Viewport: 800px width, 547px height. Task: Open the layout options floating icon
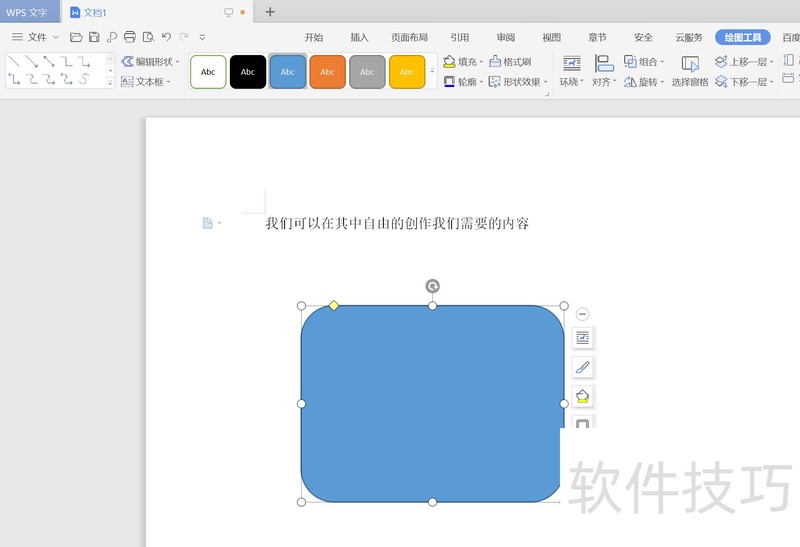(583, 337)
